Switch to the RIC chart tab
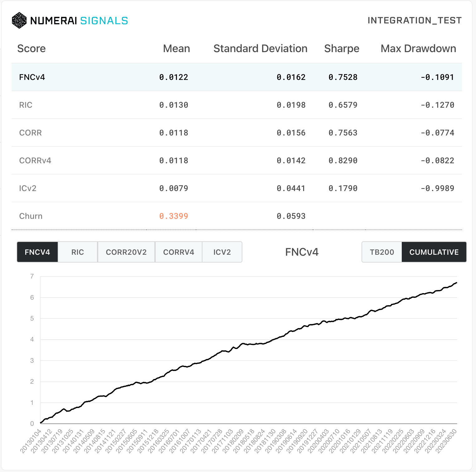Screen dimensions: 476x472 78,252
